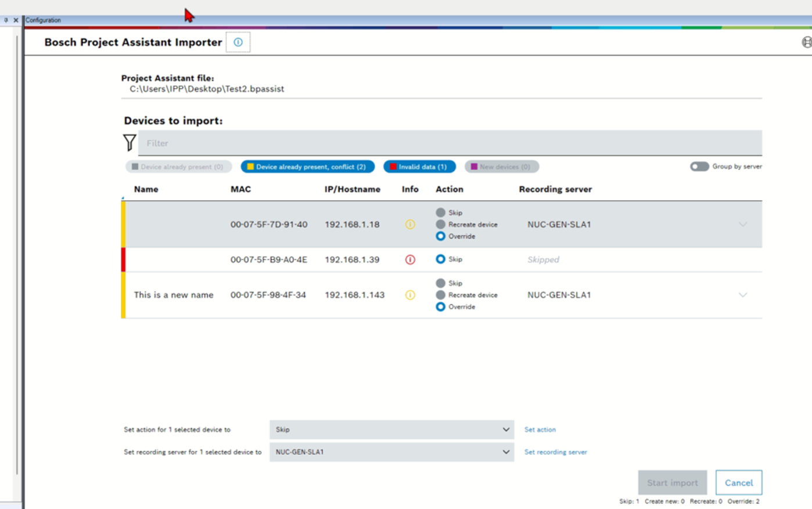Click the yellow conflict color bar on first row
Screen dimensions: 812x509
[124, 224]
